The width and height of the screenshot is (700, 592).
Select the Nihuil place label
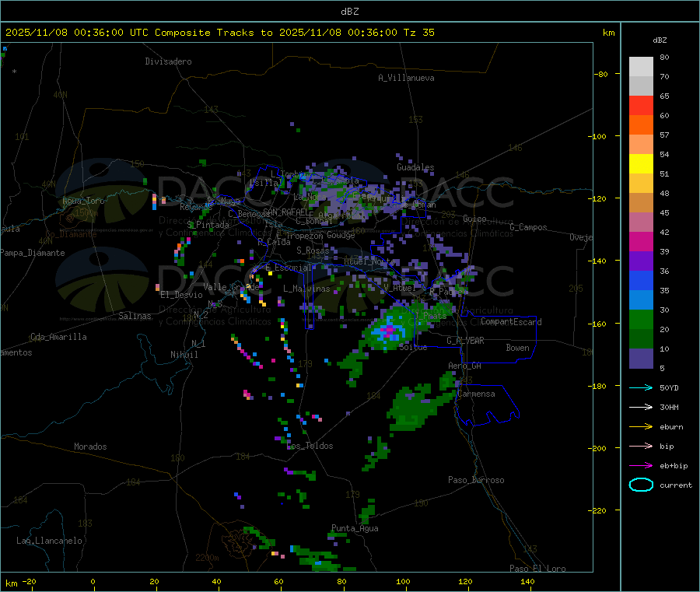(x=184, y=355)
